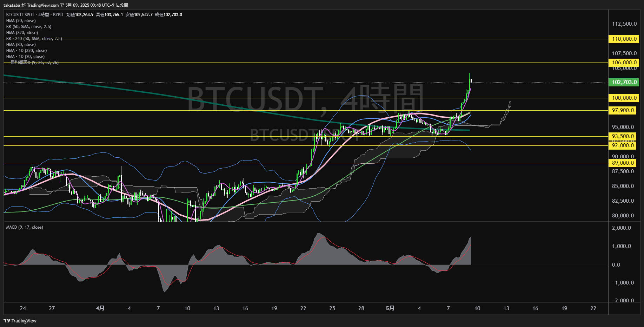Click 95,000.0 on the price axis
Image resolution: width=644 pixels, height=327 pixels.
click(x=623, y=127)
